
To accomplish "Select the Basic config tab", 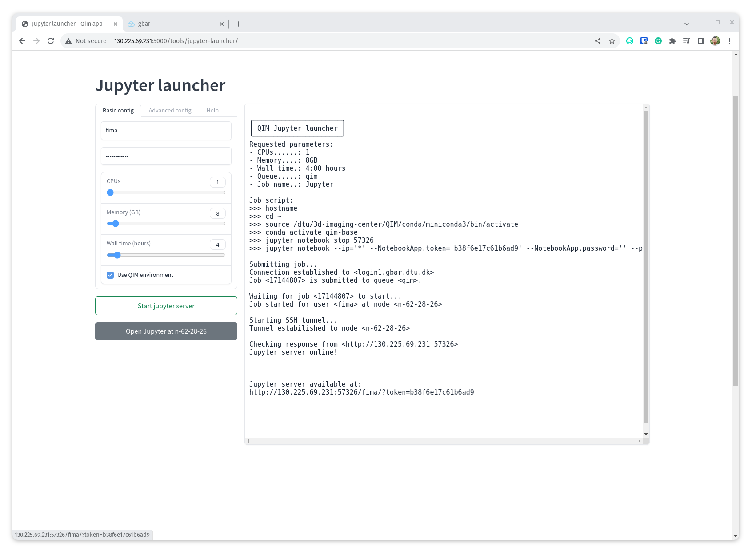I will pos(118,110).
